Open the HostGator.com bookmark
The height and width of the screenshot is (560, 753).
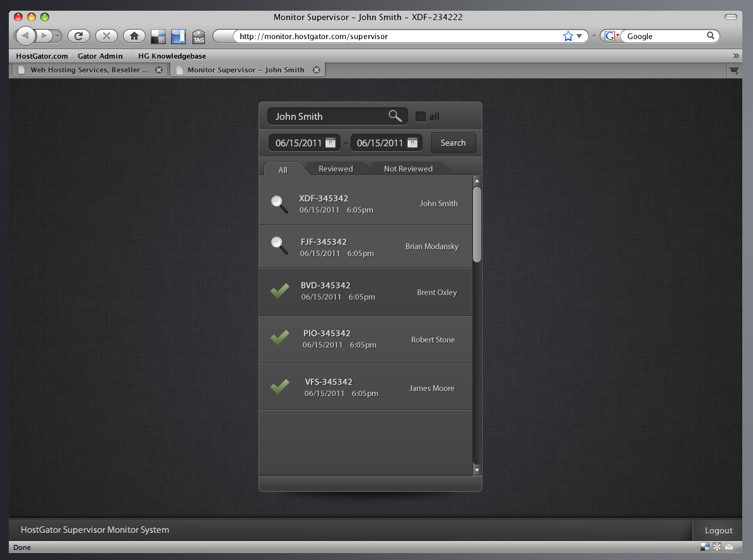[42, 55]
